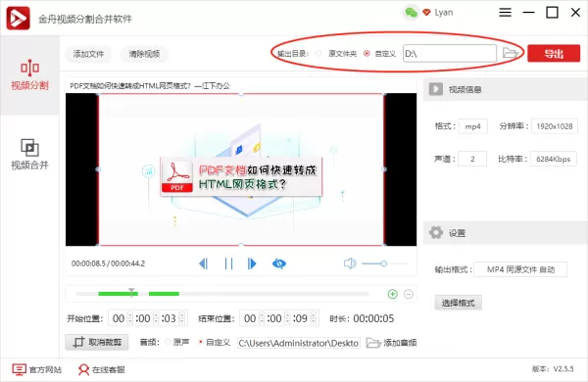Click the 版本: V2.5.5 version label
Screen dimensions: 588x382
click(x=553, y=369)
